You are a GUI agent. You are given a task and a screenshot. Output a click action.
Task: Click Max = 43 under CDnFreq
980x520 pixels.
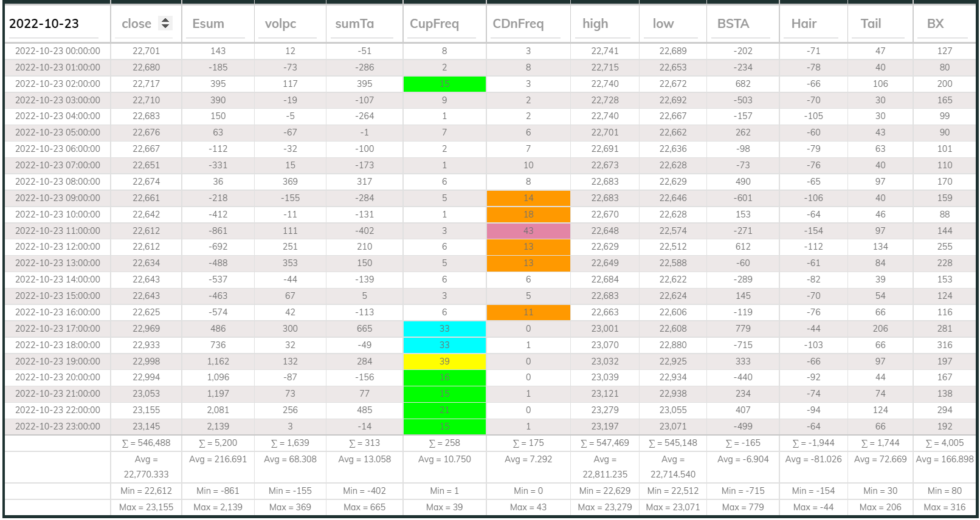coord(528,507)
